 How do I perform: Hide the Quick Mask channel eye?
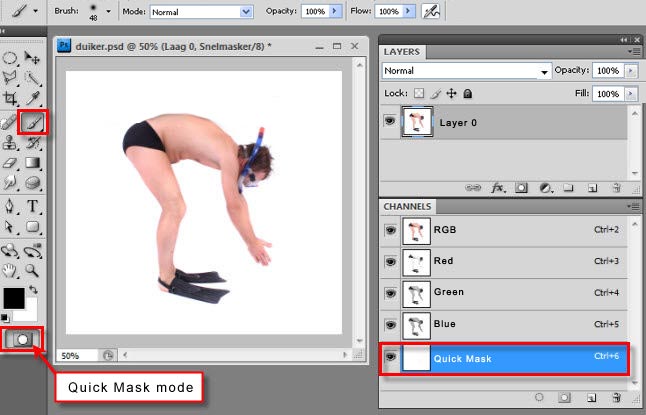(390, 357)
